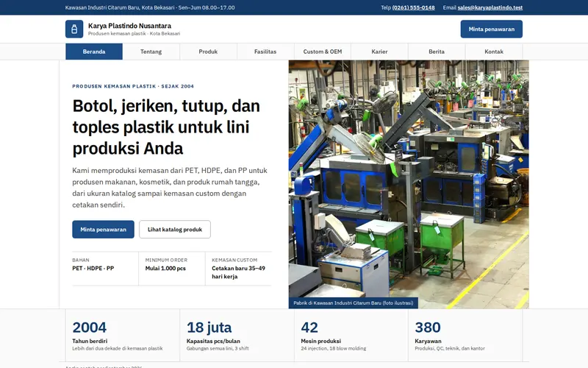This screenshot has height=368, width=588.
Task: Select the PRODUSEN KEMASAN PLASTIK eyebrow text
Action: coord(133,86)
